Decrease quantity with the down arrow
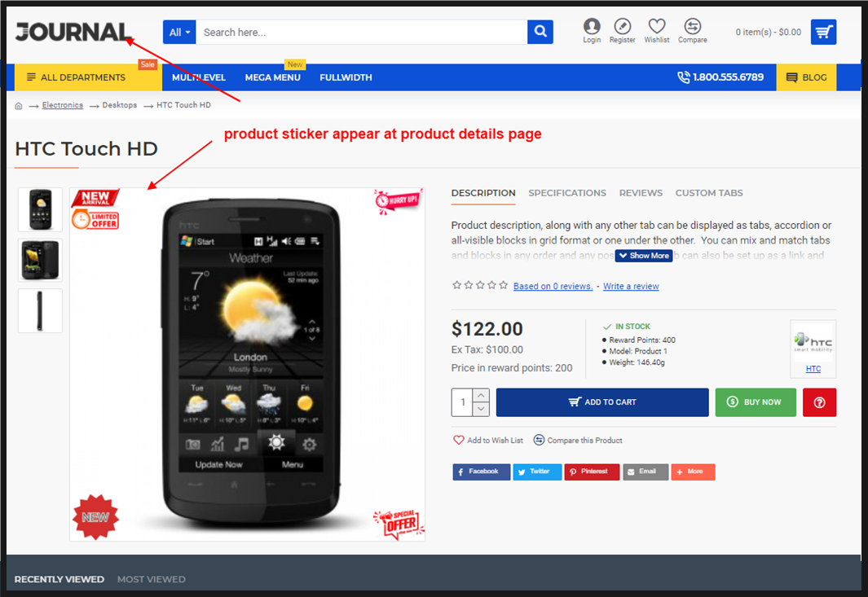868x597 pixels. coord(481,410)
